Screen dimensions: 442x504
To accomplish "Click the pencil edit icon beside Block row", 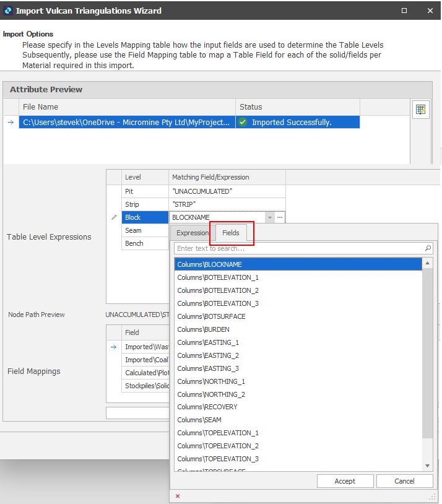I will point(113,217).
